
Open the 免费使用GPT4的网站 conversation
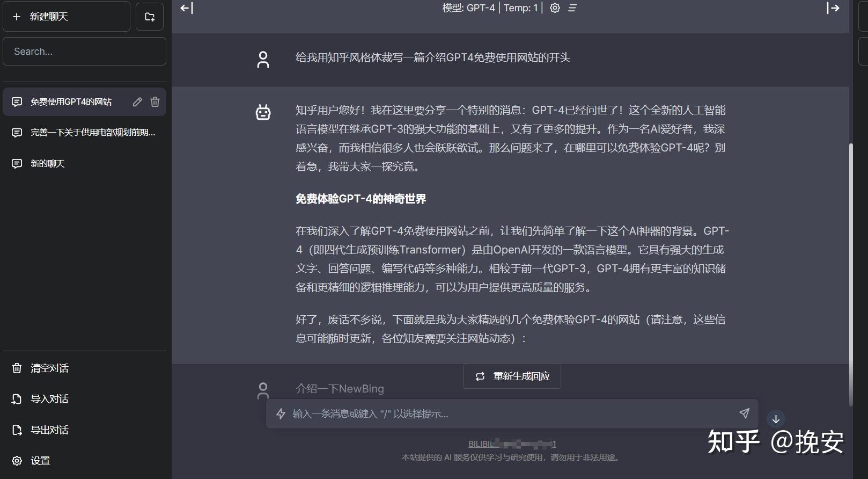tap(71, 102)
